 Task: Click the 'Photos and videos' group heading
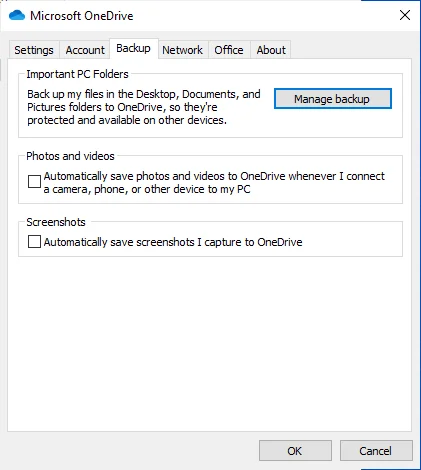point(70,156)
